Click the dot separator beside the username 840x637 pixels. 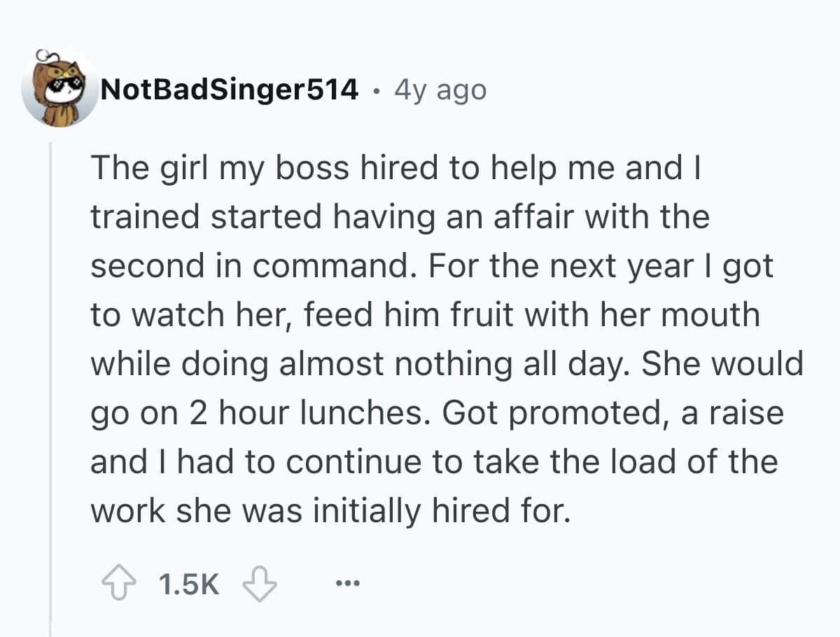click(x=378, y=90)
